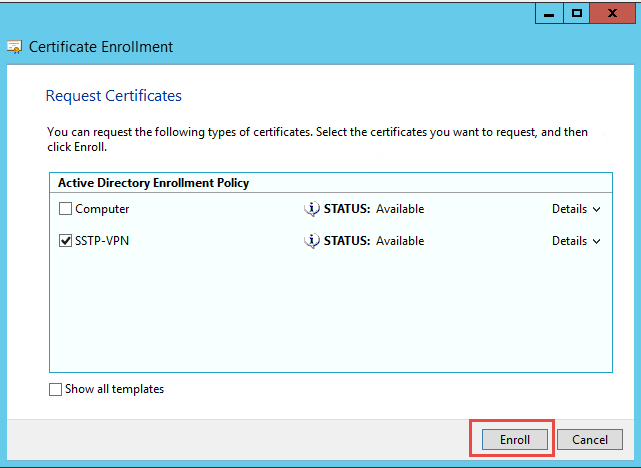Click the Request Certificates heading
The image size is (641, 468).
pos(114,96)
